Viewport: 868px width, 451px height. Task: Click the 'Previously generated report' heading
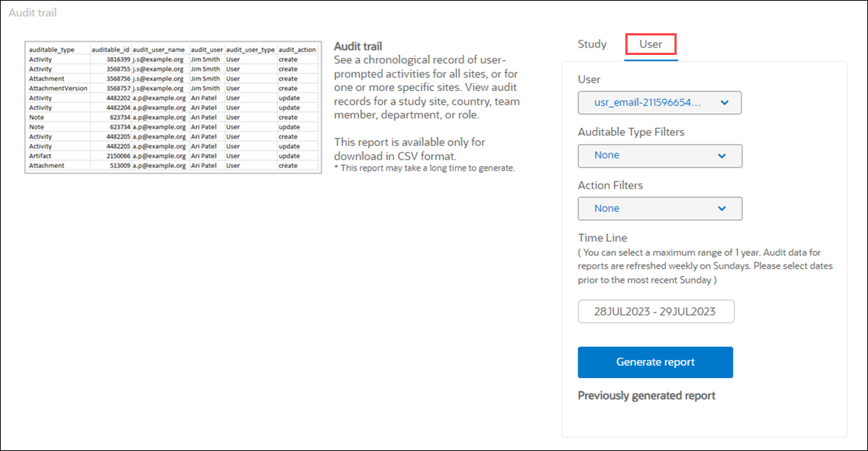646,395
